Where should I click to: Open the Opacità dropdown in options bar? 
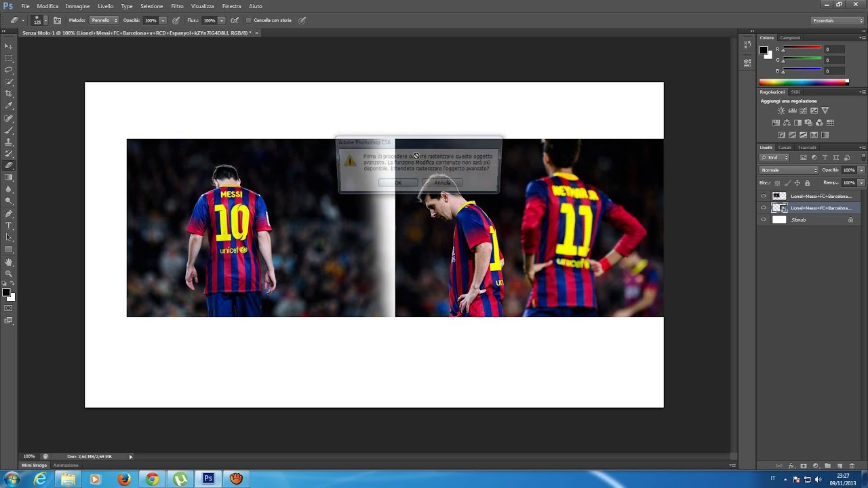(x=163, y=20)
